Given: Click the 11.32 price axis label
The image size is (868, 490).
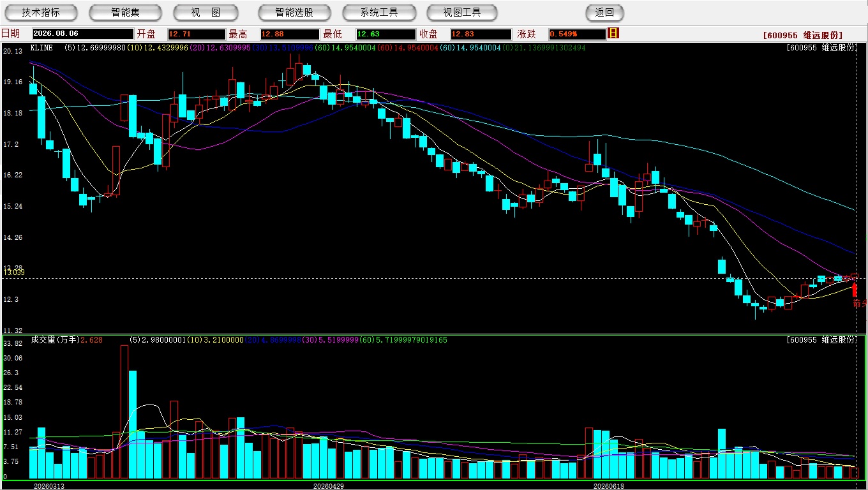Looking at the screenshot, I should [x=13, y=330].
